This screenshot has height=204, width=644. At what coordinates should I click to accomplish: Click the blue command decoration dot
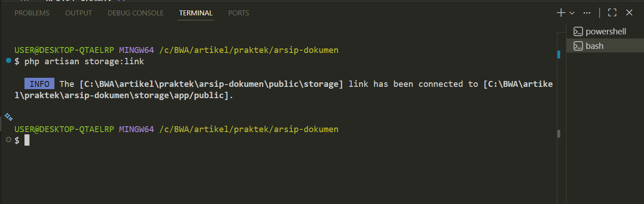[x=9, y=61]
